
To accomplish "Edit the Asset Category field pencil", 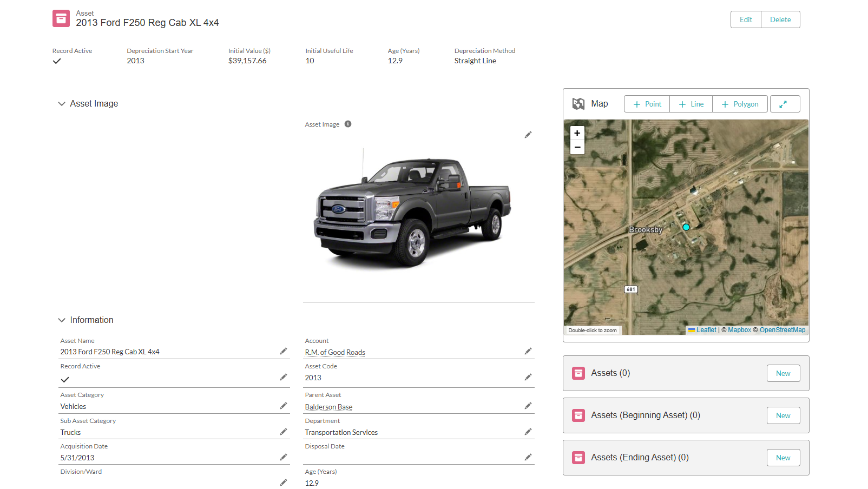I will pyautogui.click(x=284, y=406).
